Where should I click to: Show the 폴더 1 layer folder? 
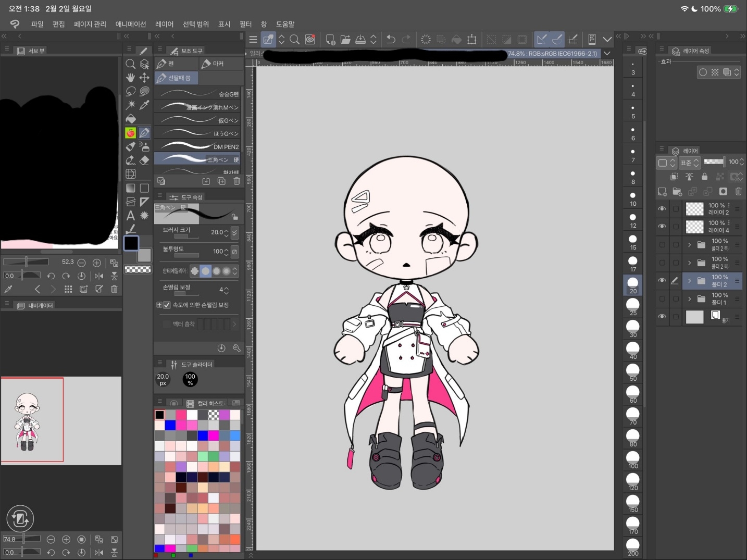coord(662,299)
